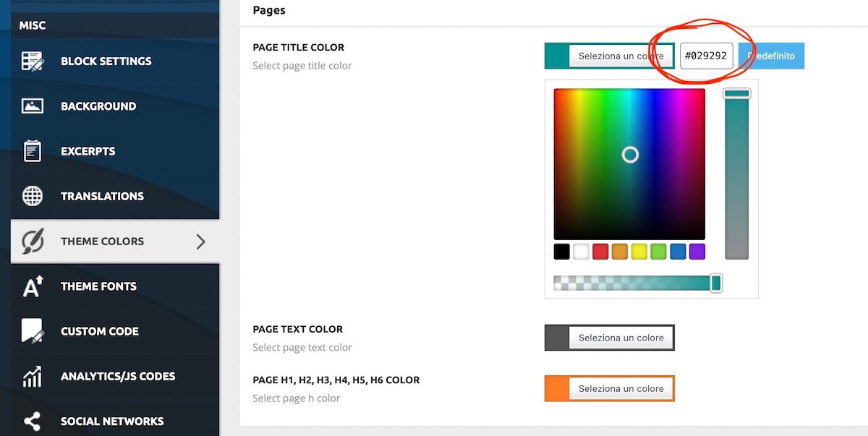Open Page Text Color picker
The image size is (868, 436).
tap(609, 338)
